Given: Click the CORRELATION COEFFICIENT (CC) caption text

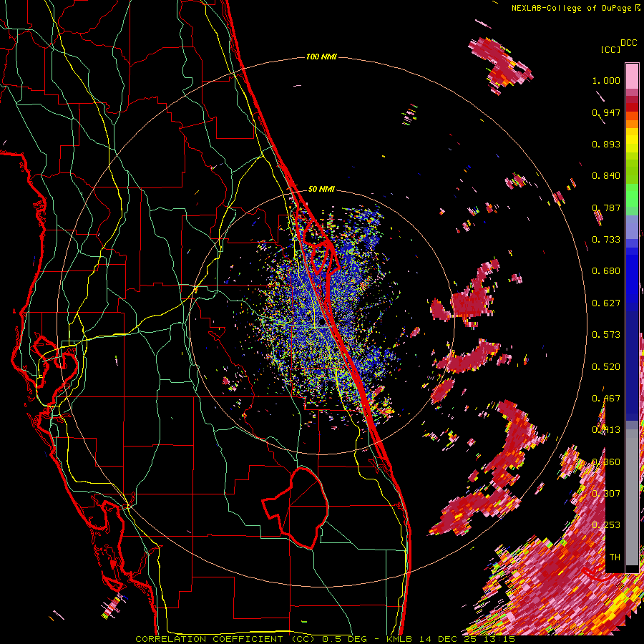Looking at the screenshot, I should pos(225,639).
